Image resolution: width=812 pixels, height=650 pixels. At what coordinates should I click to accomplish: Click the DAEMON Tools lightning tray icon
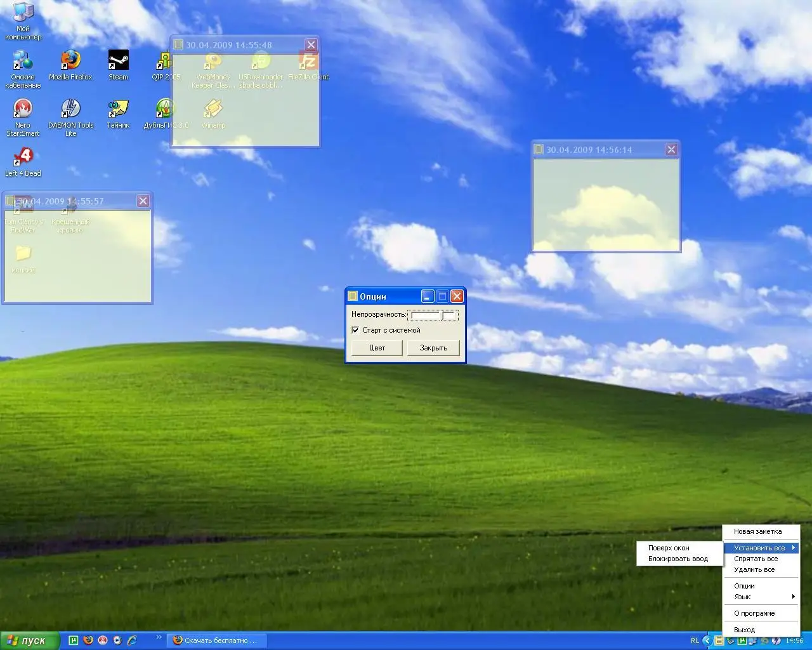click(776, 641)
